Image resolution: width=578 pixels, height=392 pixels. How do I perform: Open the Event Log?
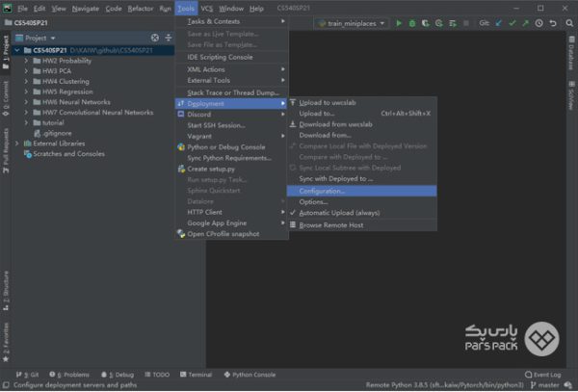pyautogui.click(x=542, y=375)
